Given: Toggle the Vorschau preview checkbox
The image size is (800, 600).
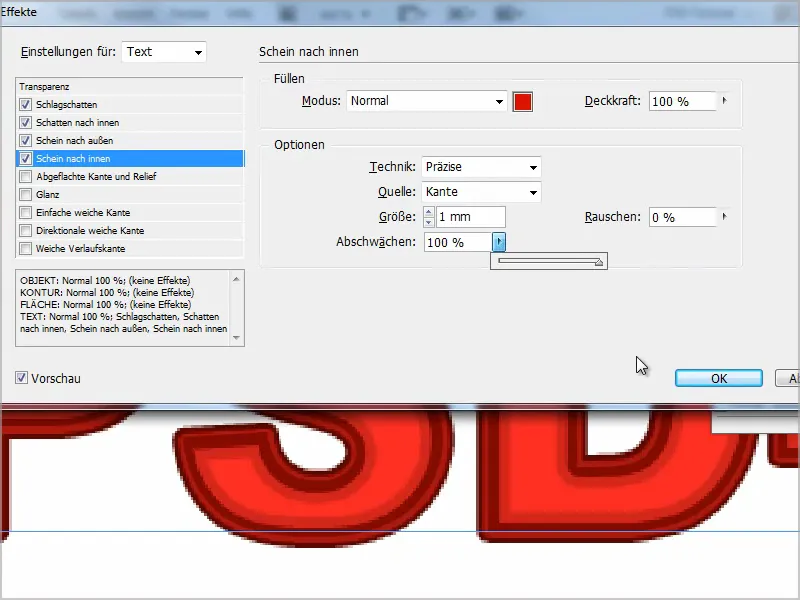Looking at the screenshot, I should 21,378.
